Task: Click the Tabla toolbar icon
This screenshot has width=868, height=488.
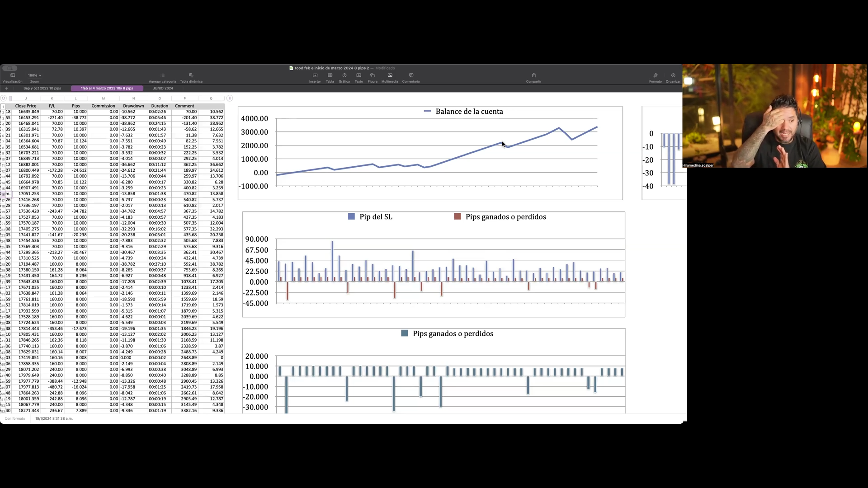Action: click(x=330, y=75)
